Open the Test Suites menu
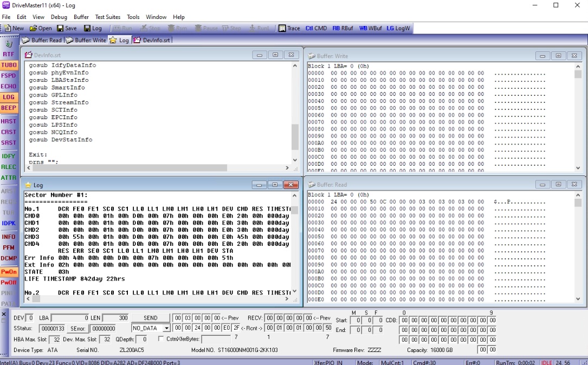 (x=108, y=17)
